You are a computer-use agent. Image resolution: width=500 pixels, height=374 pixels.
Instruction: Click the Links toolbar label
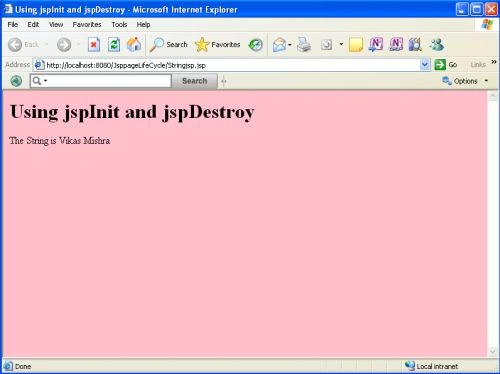click(478, 65)
